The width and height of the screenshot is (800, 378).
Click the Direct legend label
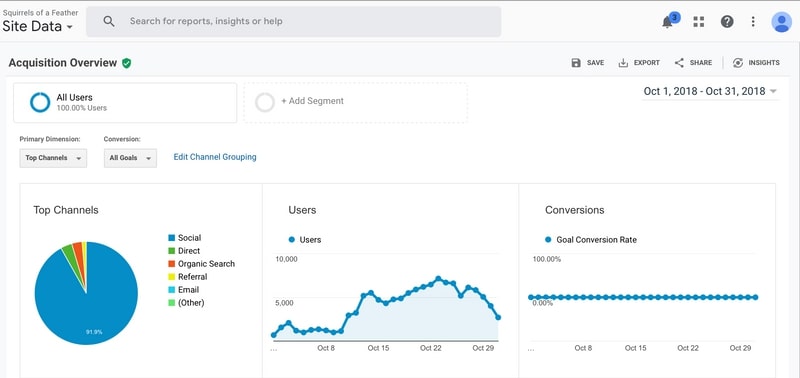coord(189,251)
